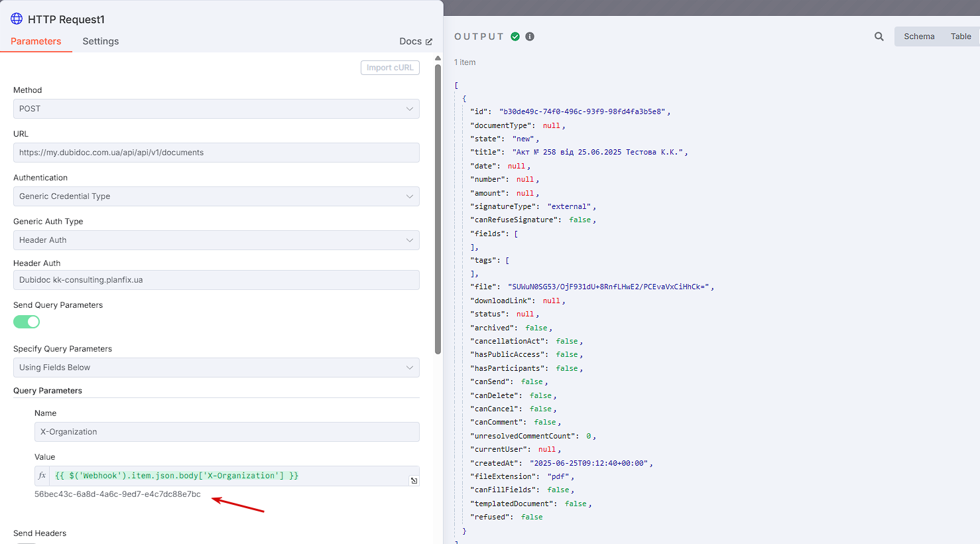The image size is (980, 544).
Task: Click the fx expression icon
Action: click(x=42, y=476)
